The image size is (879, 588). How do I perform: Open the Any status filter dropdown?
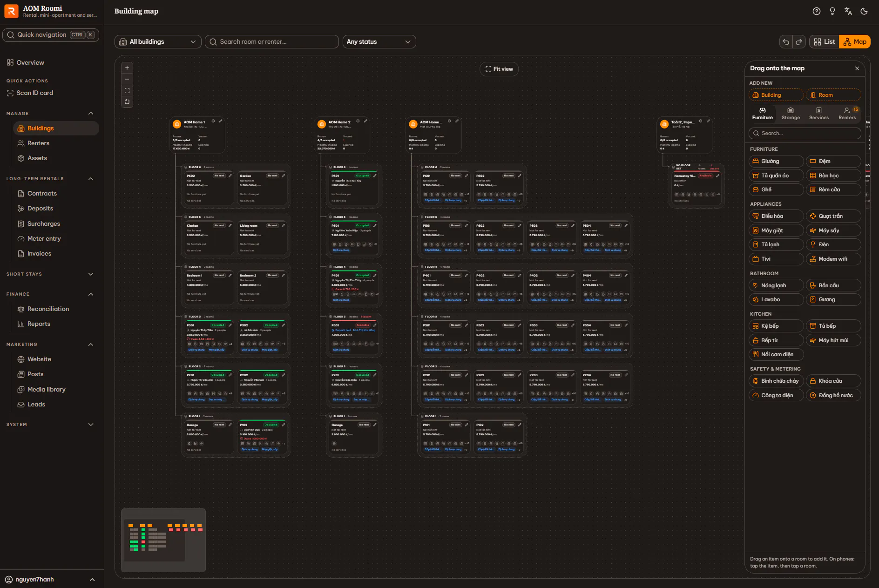click(x=379, y=42)
